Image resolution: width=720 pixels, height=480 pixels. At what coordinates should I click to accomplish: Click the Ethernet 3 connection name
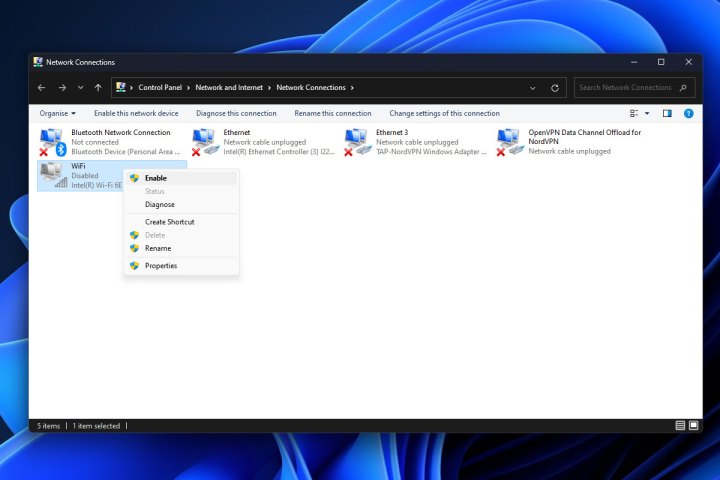(x=392, y=132)
